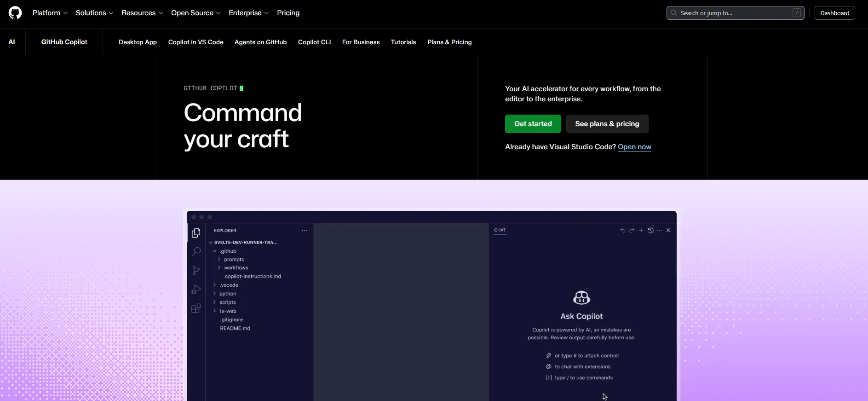The height and width of the screenshot is (401, 868).
Task: Expand the Platform dropdown menu
Action: coord(50,13)
